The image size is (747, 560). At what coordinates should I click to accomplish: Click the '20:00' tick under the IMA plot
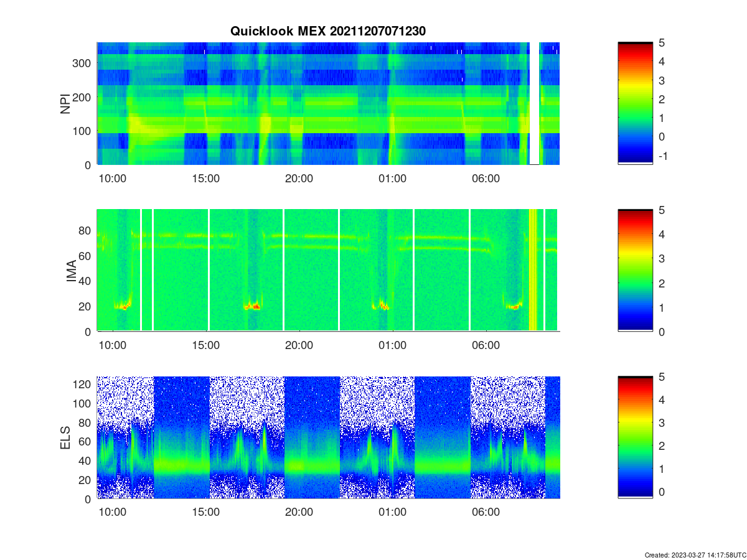coord(299,345)
